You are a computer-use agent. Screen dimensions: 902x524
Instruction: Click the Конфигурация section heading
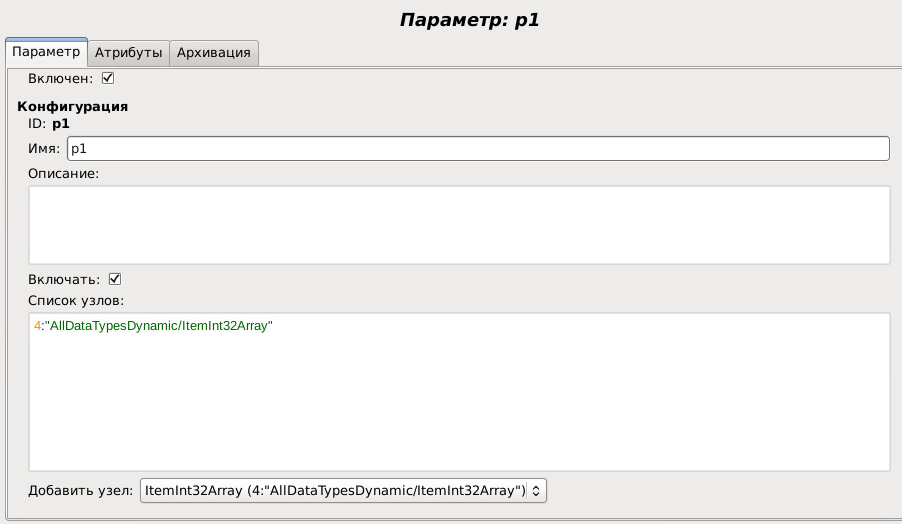tap(73, 106)
